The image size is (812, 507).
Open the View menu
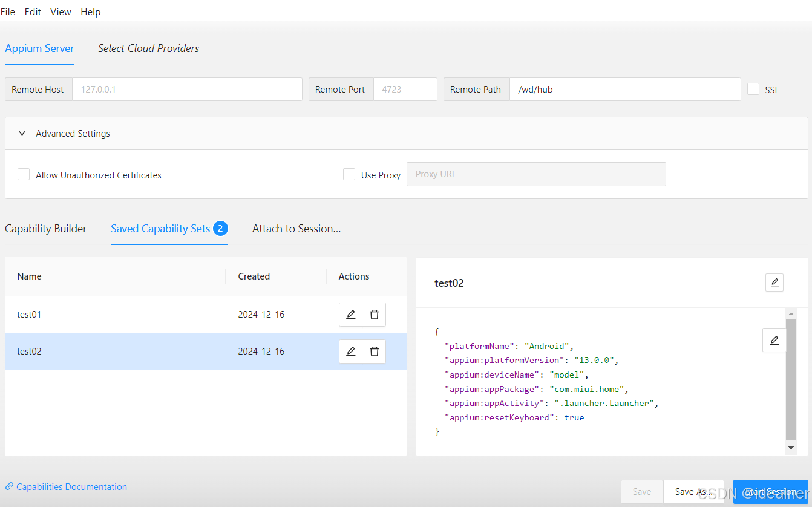pyautogui.click(x=61, y=12)
